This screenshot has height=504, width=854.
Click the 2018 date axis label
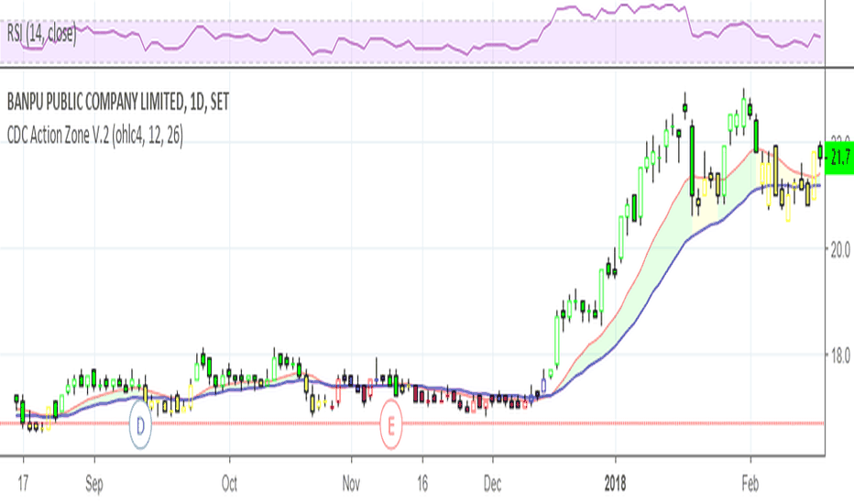(616, 484)
